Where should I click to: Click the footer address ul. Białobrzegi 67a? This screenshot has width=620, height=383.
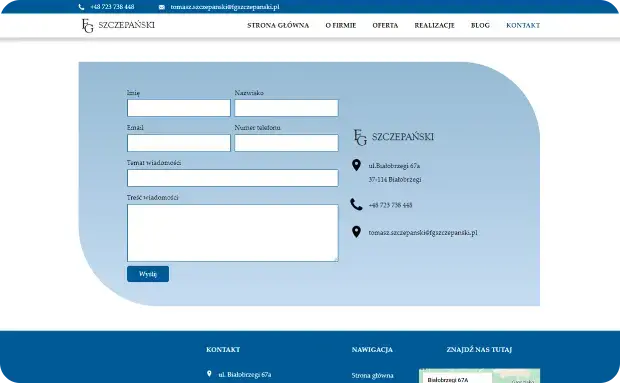click(x=245, y=374)
